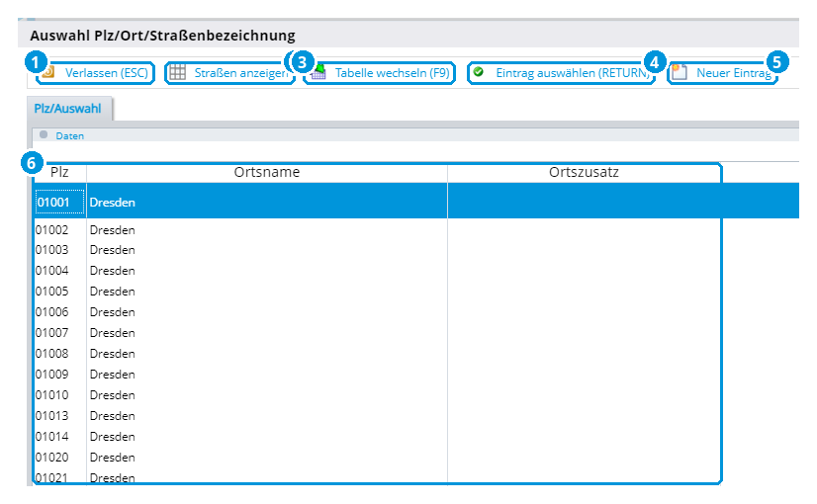817x504 pixels.
Task: Click the Daten section label
Action: pos(70,136)
